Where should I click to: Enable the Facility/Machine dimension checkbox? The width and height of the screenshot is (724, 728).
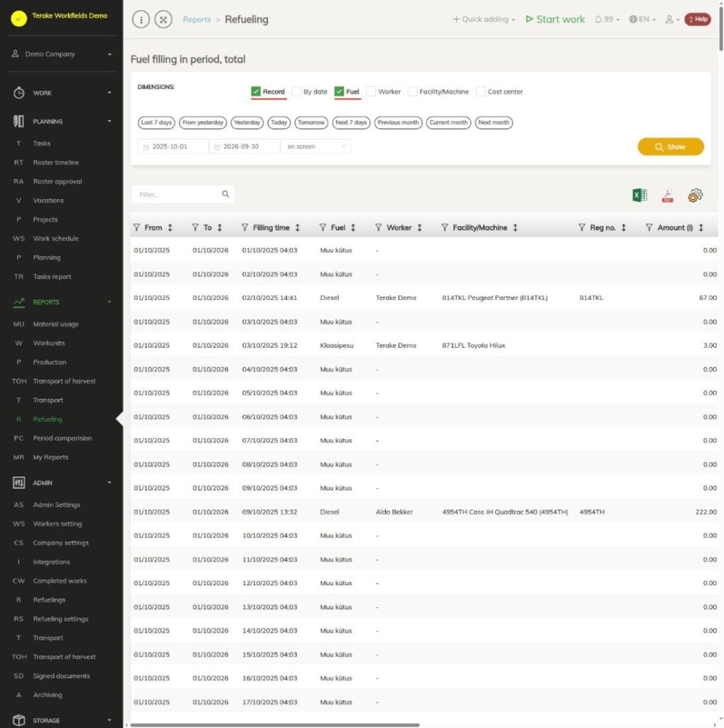[x=412, y=92]
